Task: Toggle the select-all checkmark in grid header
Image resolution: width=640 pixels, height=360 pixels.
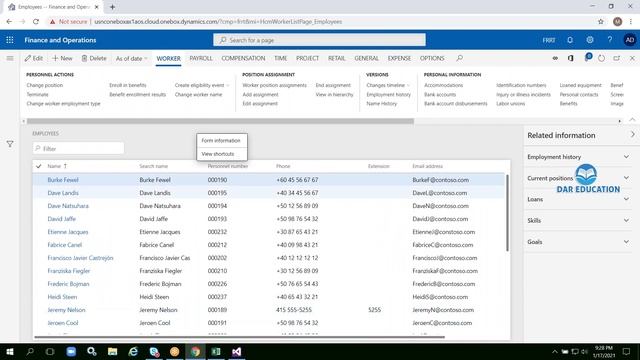Action: [x=39, y=166]
